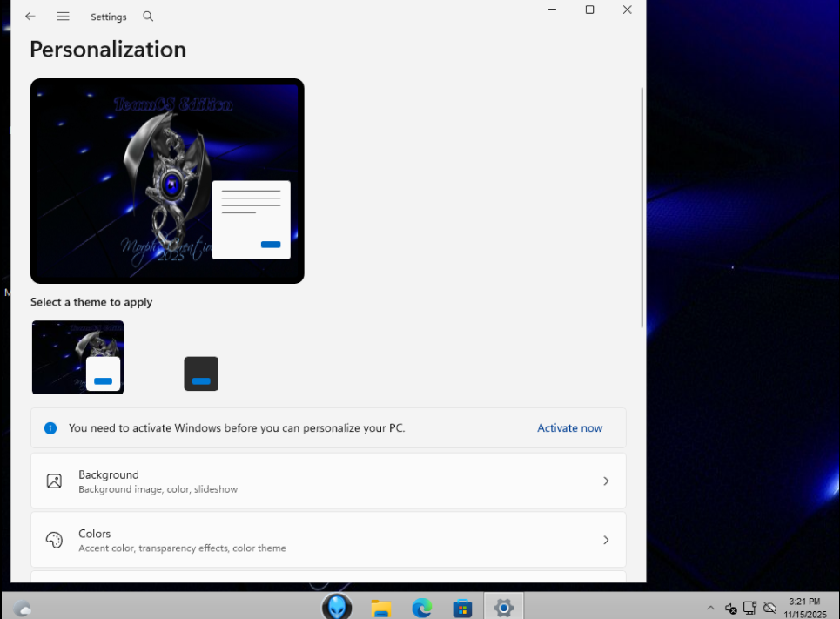This screenshot has width=840, height=619.
Task: Click the Settings gear on the taskbar
Action: point(503,608)
